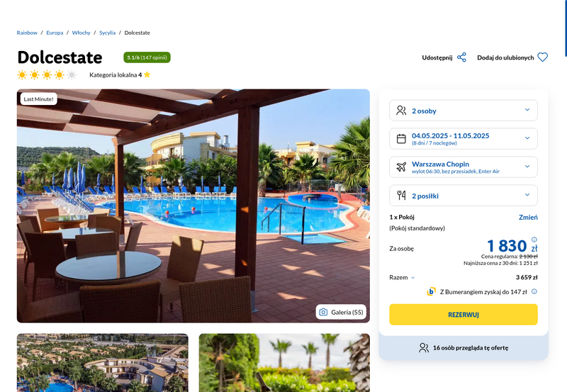
Task: Open the 04.05.2025 - 11.05.2025 date dropdown
Action: pyautogui.click(x=464, y=138)
